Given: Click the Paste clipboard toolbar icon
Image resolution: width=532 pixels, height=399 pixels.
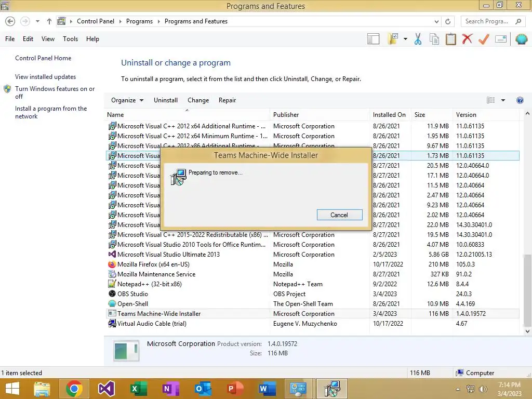Looking at the screenshot, I should click(x=450, y=39).
